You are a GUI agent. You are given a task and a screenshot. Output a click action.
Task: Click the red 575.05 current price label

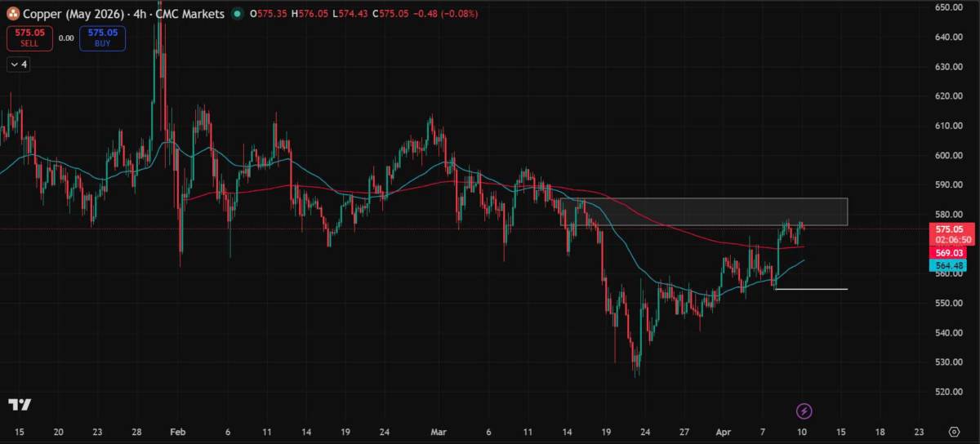coord(953,230)
